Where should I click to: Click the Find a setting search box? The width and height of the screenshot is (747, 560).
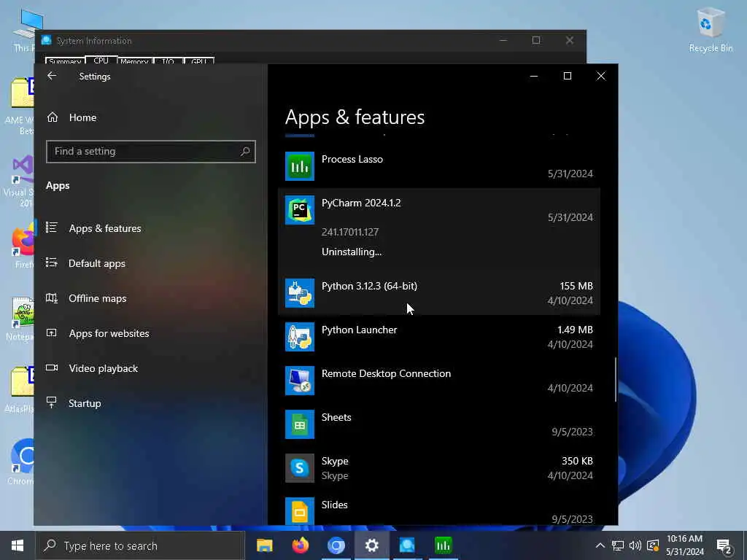151,152
